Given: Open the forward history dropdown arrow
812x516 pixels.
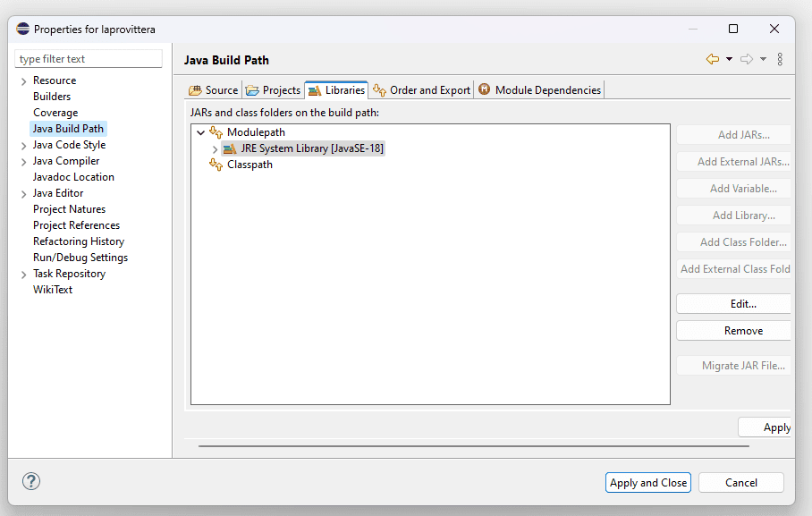Looking at the screenshot, I should [764, 59].
